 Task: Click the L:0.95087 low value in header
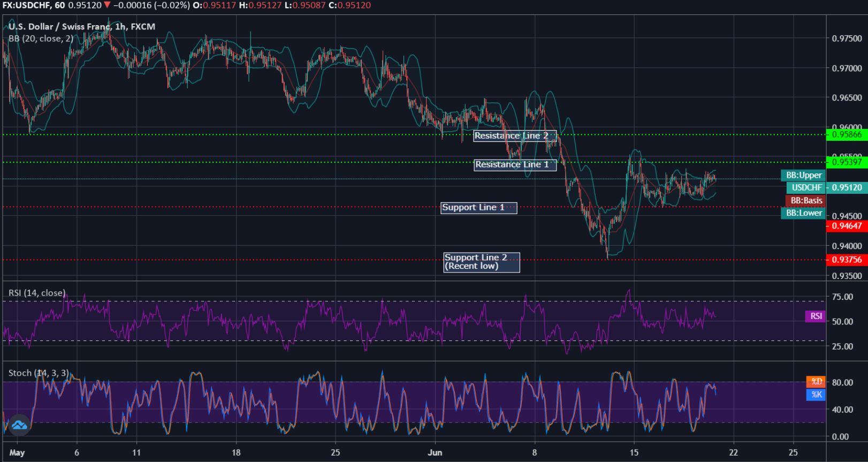point(304,5)
